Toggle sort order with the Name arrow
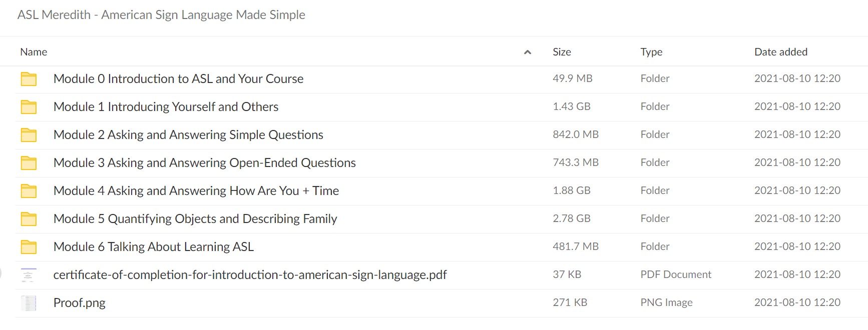Image resolution: width=868 pixels, height=330 pixels. [x=528, y=52]
